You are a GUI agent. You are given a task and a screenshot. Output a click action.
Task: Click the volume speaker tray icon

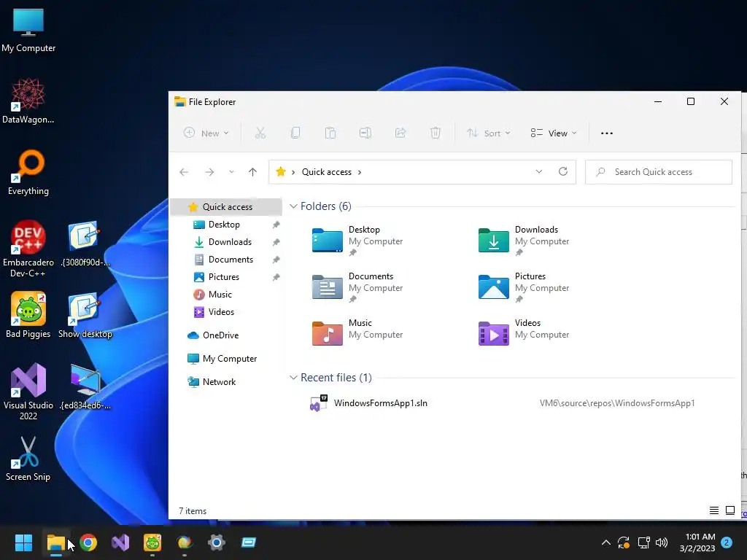click(662, 542)
